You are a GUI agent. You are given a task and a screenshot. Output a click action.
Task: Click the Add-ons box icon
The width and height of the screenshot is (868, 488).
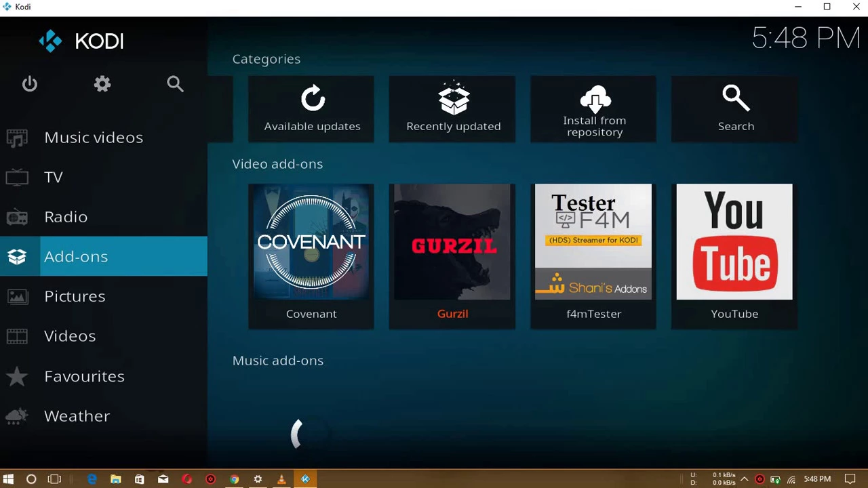click(17, 257)
